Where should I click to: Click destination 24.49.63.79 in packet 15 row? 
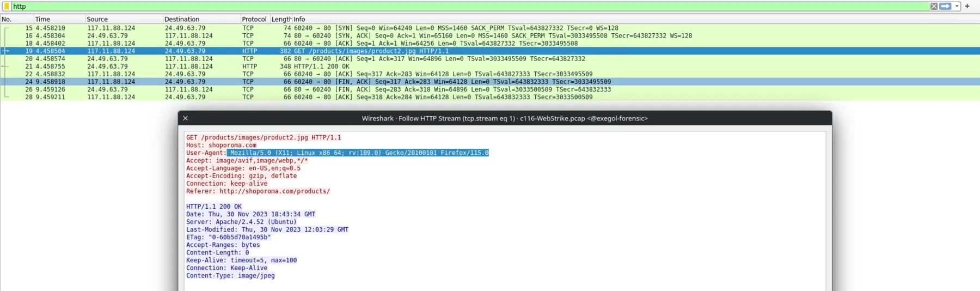pos(185,28)
